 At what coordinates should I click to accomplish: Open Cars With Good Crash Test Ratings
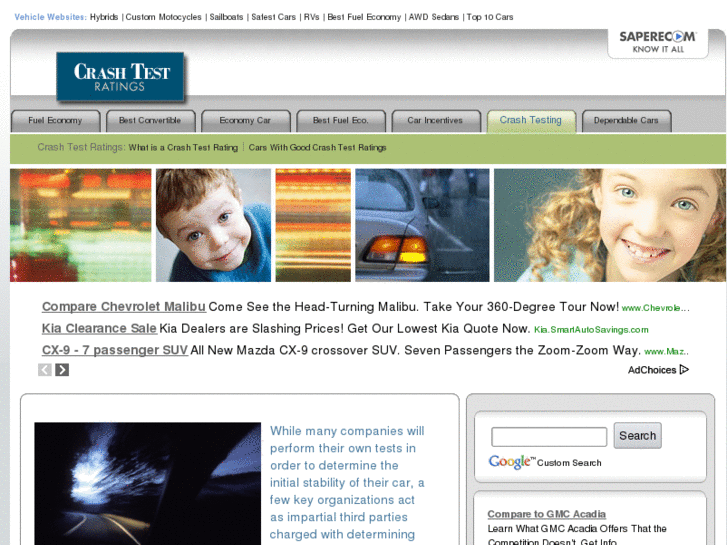click(317, 147)
